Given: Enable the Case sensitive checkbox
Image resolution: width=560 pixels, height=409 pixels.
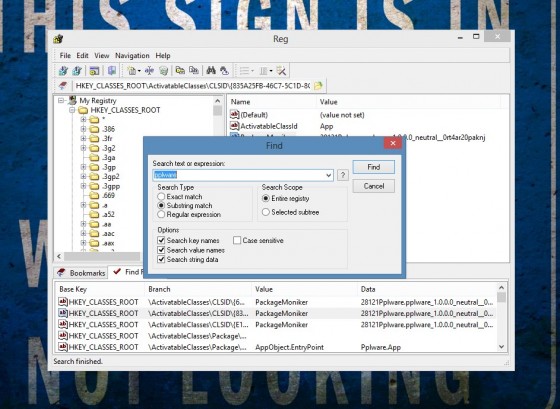Looking at the screenshot, I should tap(237, 240).
